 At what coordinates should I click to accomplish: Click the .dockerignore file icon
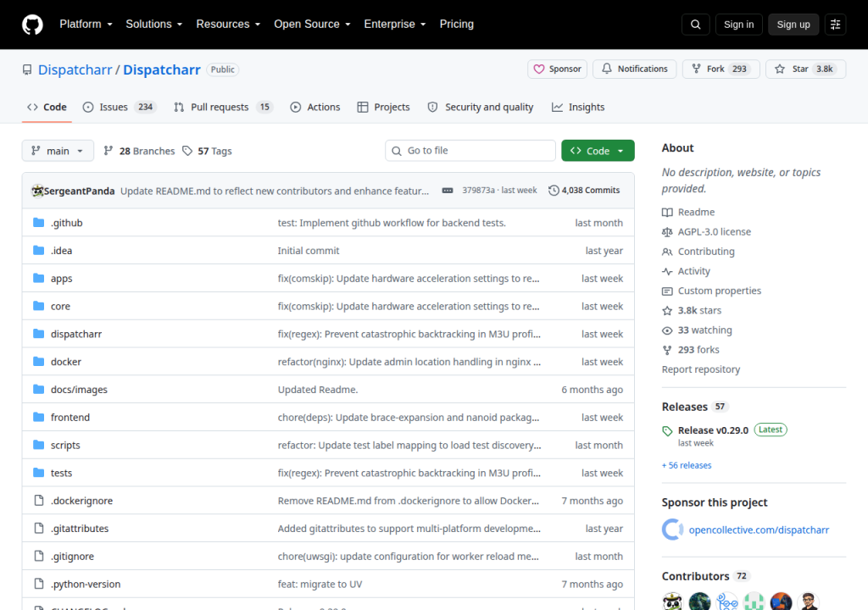[x=39, y=501]
